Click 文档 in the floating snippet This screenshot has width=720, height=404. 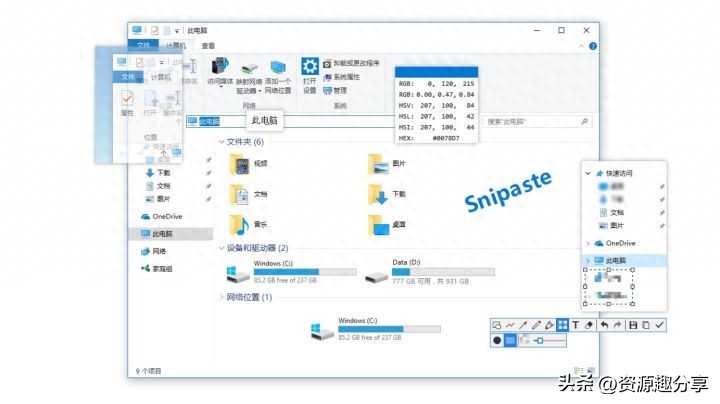click(612, 213)
